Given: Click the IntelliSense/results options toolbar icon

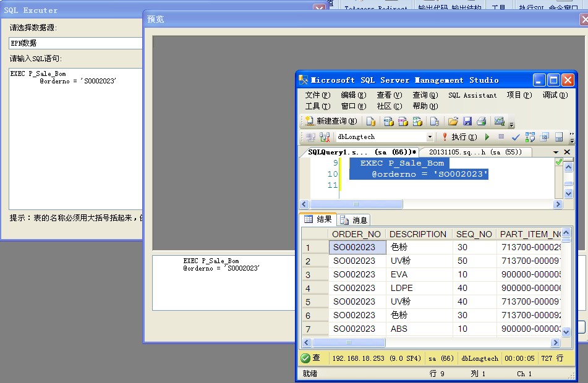Looking at the screenshot, I should [559, 137].
